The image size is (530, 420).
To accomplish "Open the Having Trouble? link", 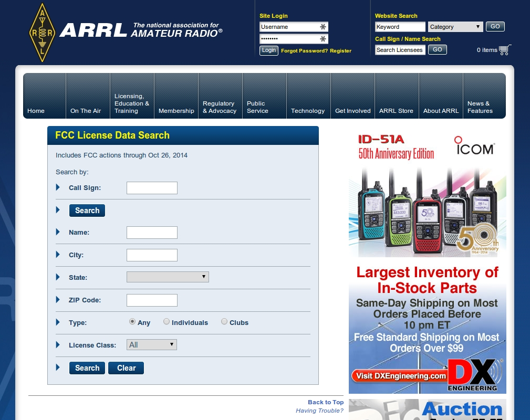I will pyautogui.click(x=319, y=411).
